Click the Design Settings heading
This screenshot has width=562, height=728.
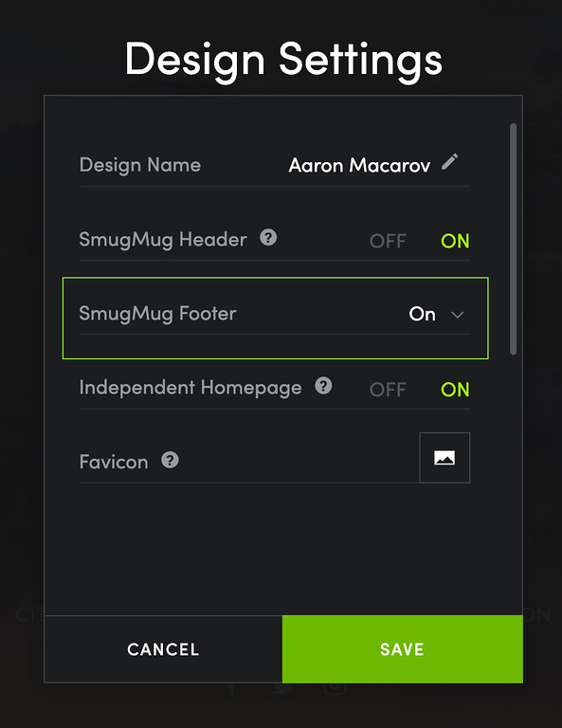click(x=283, y=60)
